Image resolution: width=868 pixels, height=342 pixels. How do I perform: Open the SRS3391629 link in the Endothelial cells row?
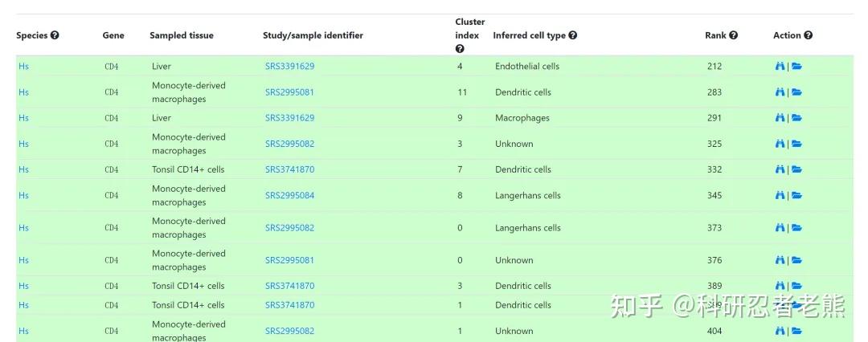coord(289,67)
